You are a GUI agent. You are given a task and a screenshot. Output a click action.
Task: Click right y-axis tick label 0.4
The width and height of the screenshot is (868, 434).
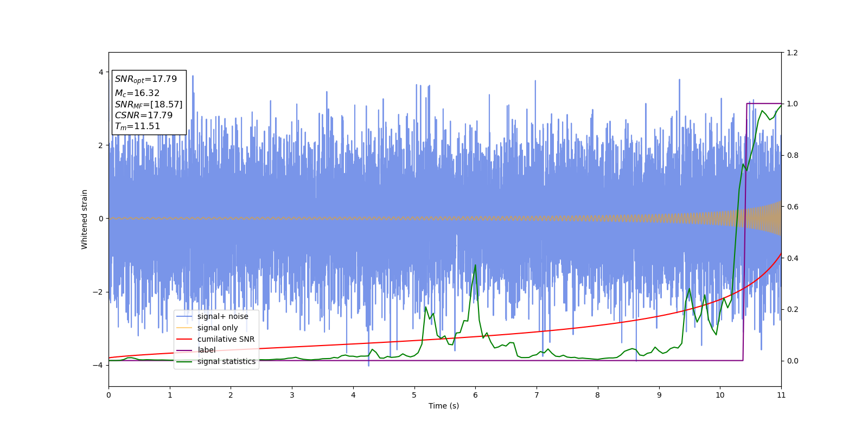792,258
